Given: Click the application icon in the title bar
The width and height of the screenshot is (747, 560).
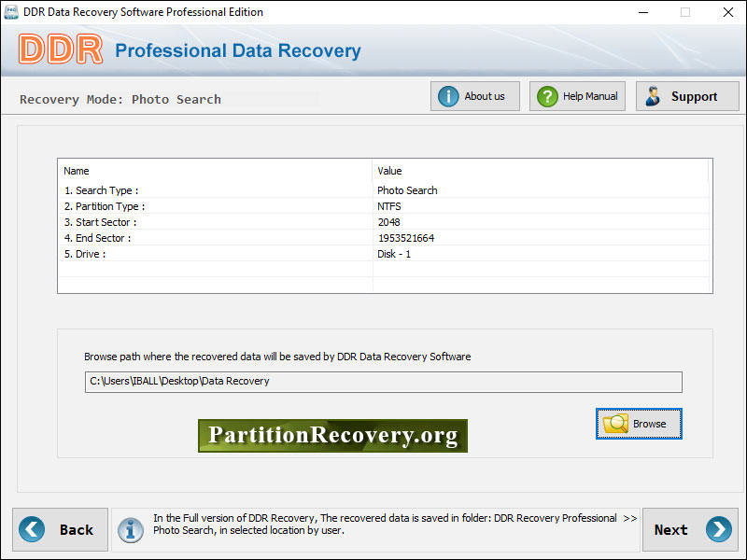Looking at the screenshot, I should [x=13, y=12].
